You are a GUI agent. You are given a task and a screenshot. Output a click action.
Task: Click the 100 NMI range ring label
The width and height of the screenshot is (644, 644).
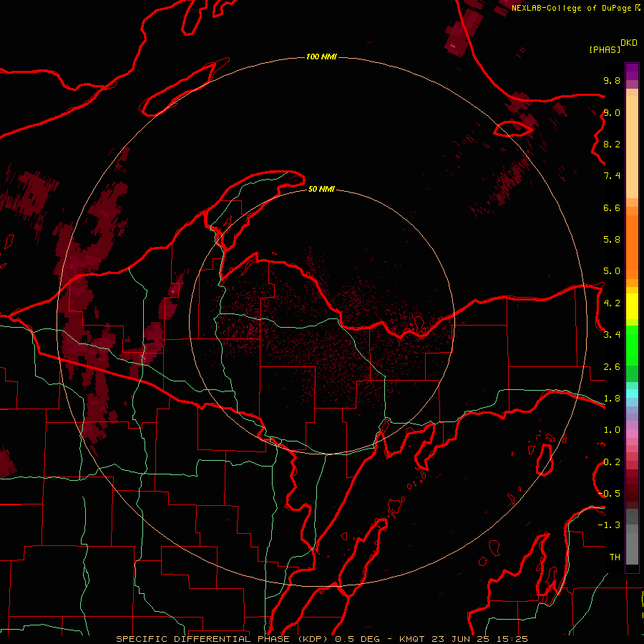point(321,57)
